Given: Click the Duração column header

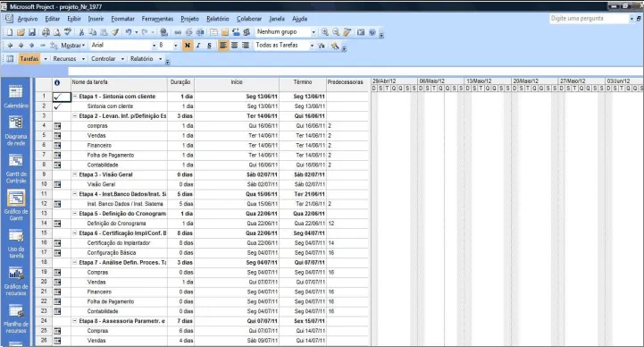Looking at the screenshot, I should (x=180, y=82).
